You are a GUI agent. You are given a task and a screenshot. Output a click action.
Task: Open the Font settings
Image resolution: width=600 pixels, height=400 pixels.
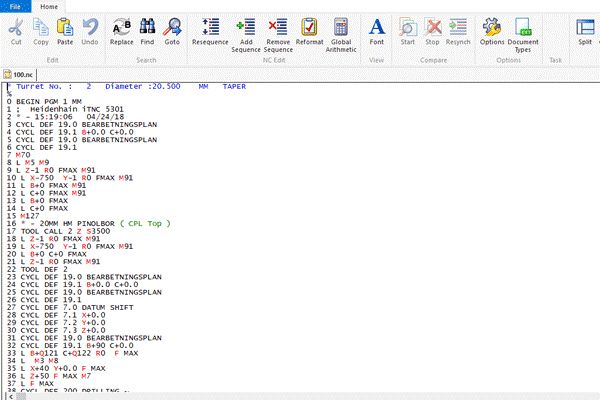click(x=376, y=30)
